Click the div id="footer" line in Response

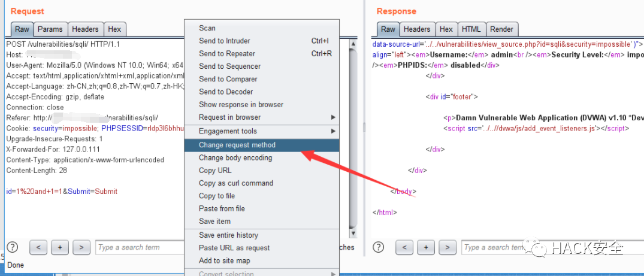click(451, 97)
